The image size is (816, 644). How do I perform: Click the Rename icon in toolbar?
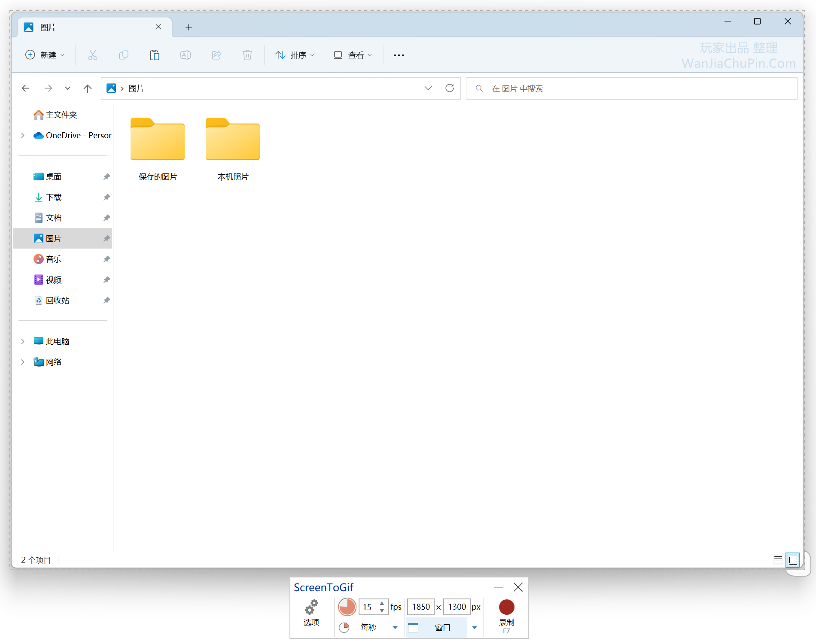pyautogui.click(x=186, y=55)
